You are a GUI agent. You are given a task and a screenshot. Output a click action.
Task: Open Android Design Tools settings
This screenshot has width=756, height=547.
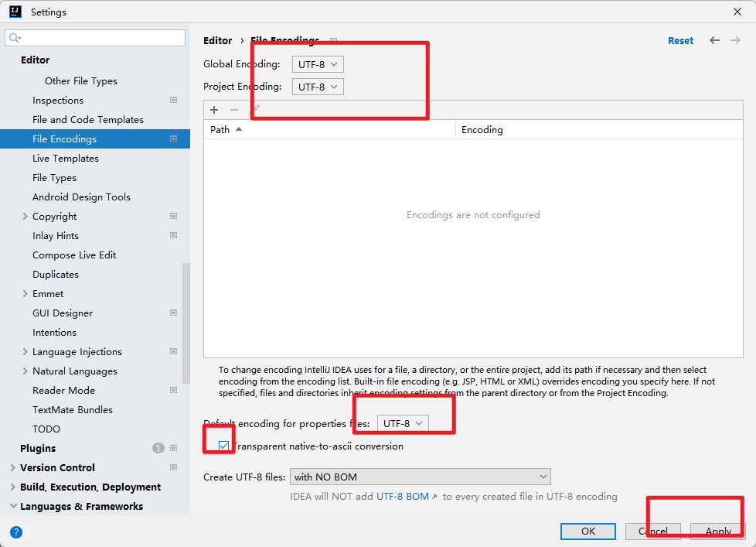pos(81,197)
